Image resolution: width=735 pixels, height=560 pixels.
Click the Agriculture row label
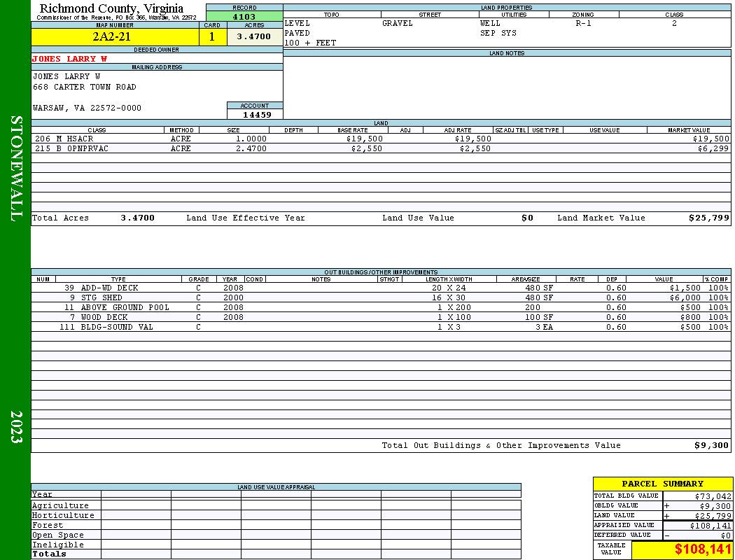(60, 505)
